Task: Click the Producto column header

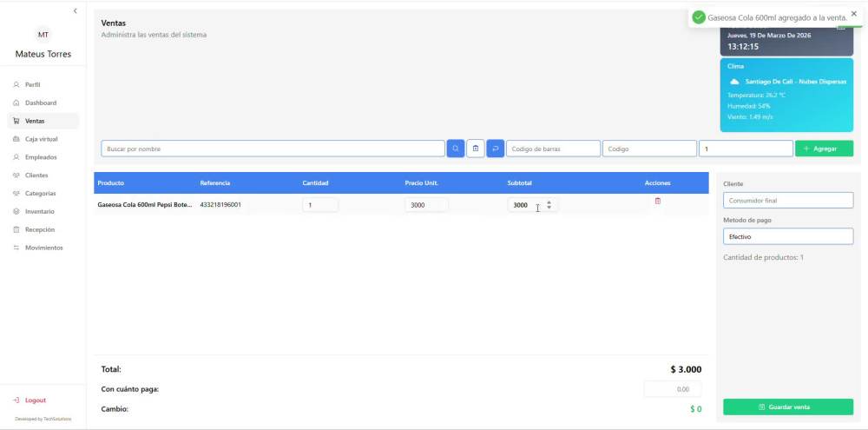Action: (x=111, y=183)
